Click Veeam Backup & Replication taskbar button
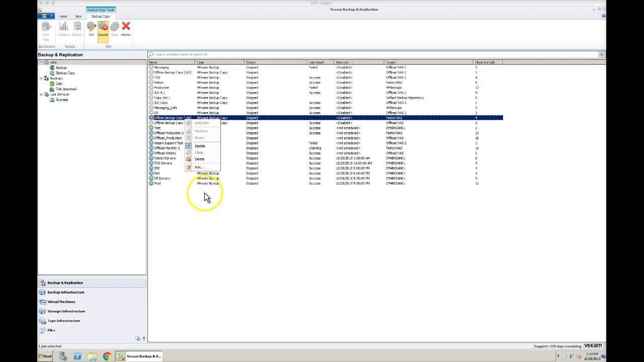The width and height of the screenshot is (644, 362). pyautogui.click(x=139, y=356)
